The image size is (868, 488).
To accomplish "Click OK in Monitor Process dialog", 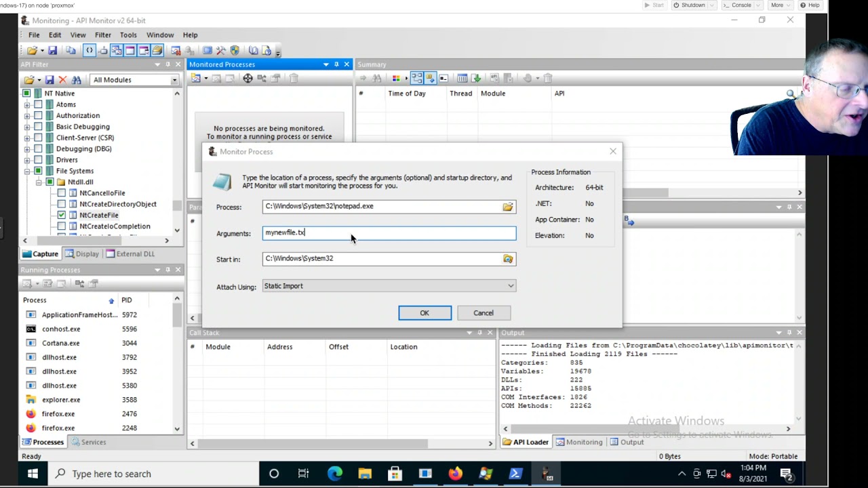I will point(425,313).
